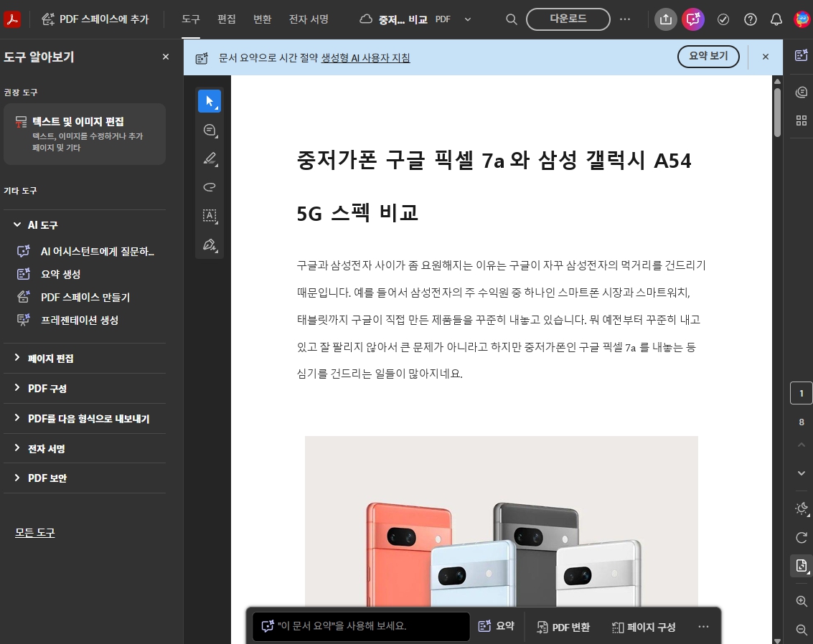Click the 다운로드 button
The image size is (813, 644).
568,19
